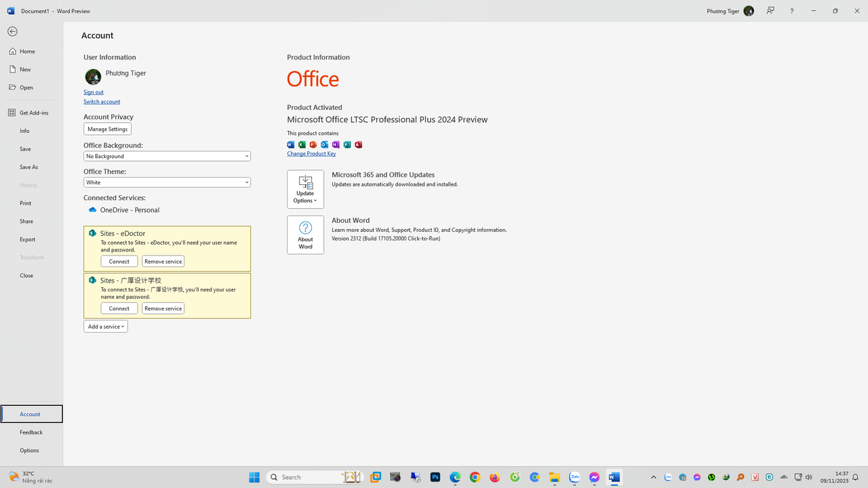Click the Publisher icon in product list

(x=347, y=144)
